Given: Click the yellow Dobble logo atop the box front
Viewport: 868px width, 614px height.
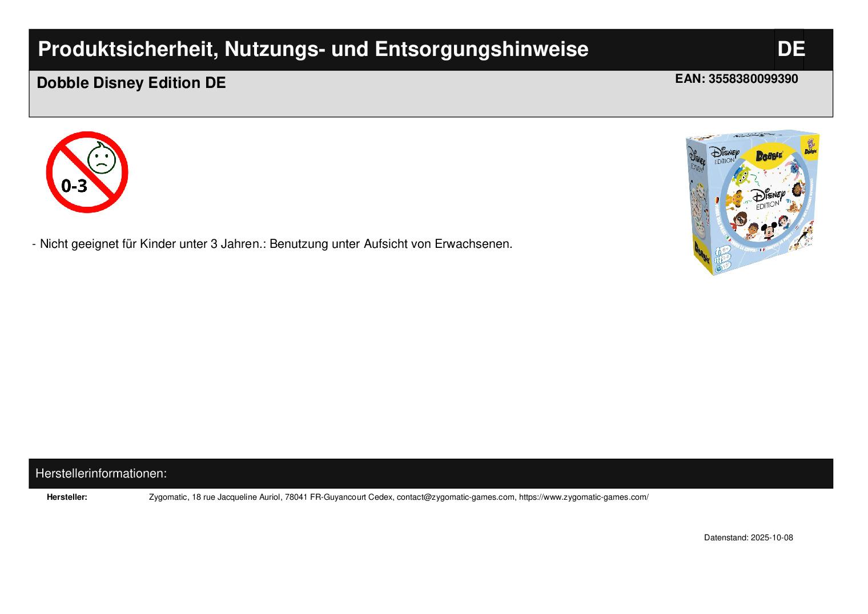Looking at the screenshot, I should click(x=769, y=155).
